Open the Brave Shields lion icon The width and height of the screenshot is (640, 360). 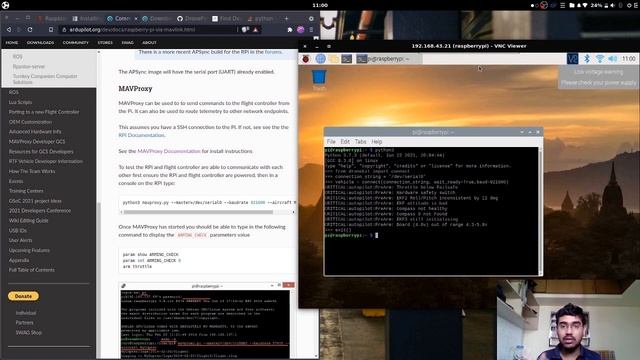tap(246, 30)
